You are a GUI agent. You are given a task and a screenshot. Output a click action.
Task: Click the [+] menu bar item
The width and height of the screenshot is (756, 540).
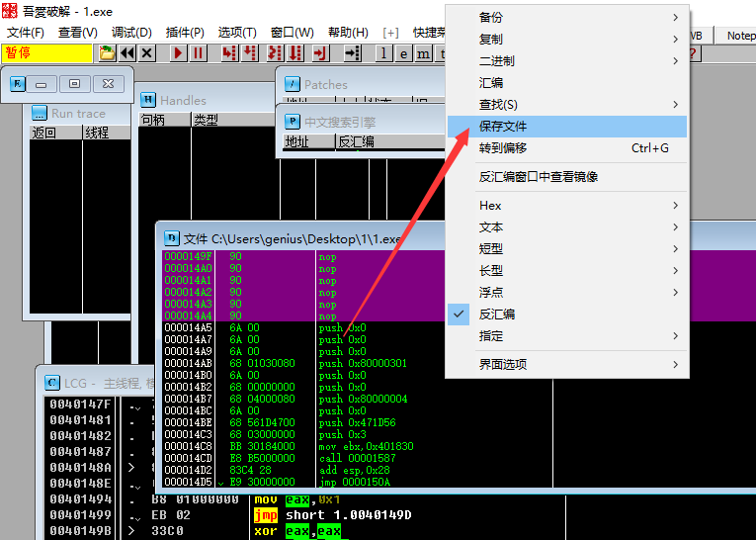coord(390,33)
